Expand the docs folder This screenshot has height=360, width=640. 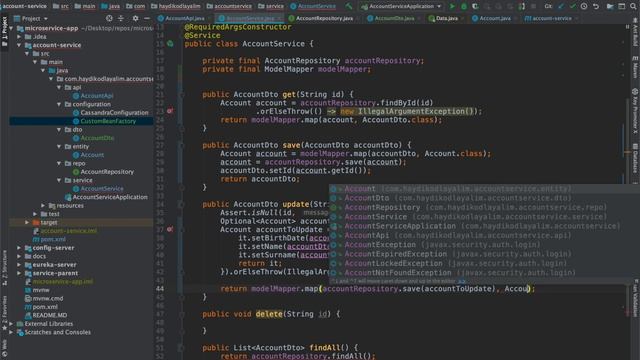(19, 256)
